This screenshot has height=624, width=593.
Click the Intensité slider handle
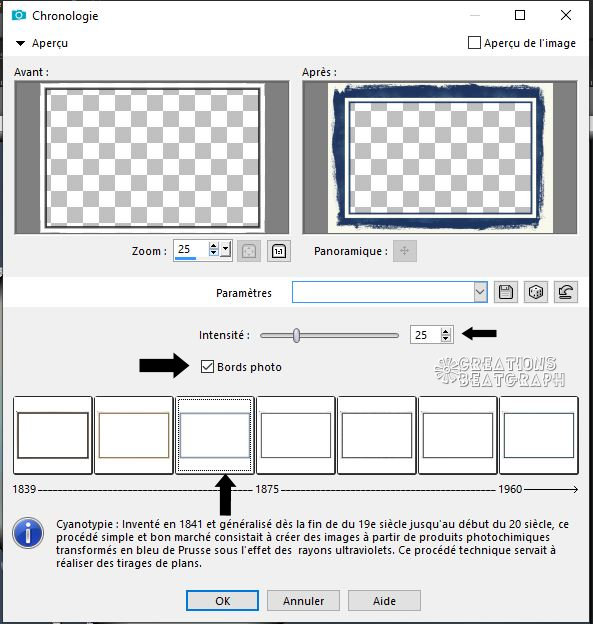296,335
